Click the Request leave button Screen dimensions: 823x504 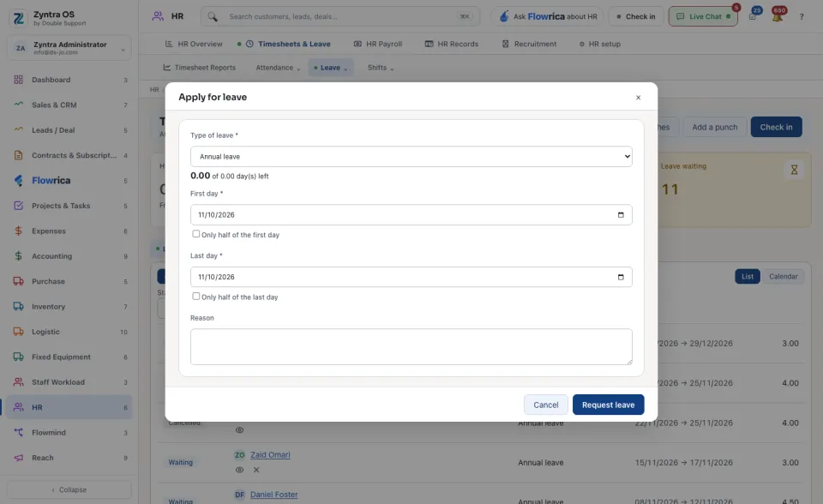tap(608, 405)
